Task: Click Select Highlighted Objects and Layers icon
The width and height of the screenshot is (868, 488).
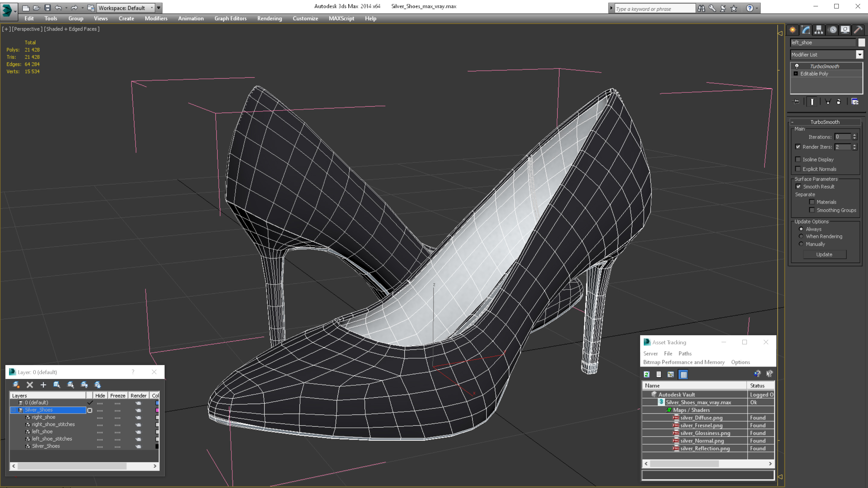Action: pyautogui.click(x=57, y=385)
